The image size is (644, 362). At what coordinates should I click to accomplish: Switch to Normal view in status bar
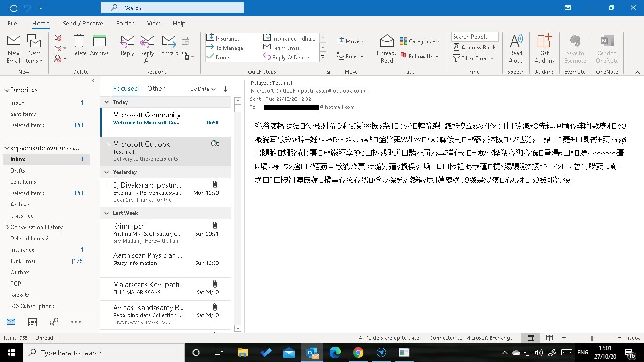click(x=530, y=338)
